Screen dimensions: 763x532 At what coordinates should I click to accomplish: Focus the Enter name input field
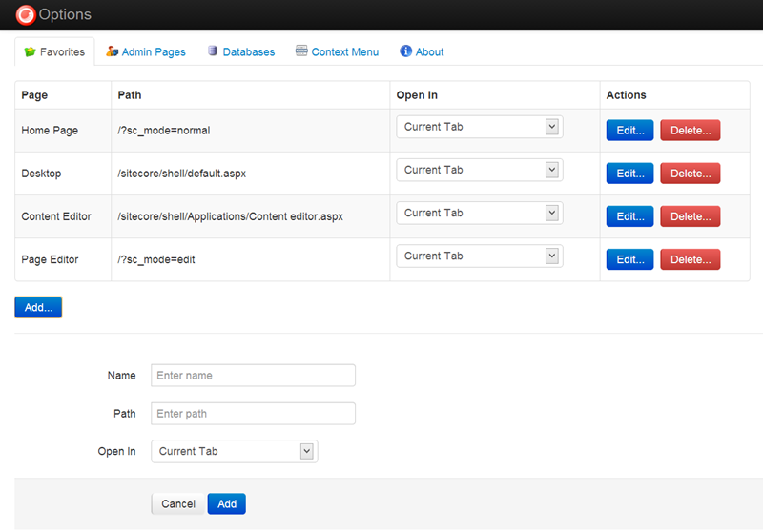tap(253, 376)
